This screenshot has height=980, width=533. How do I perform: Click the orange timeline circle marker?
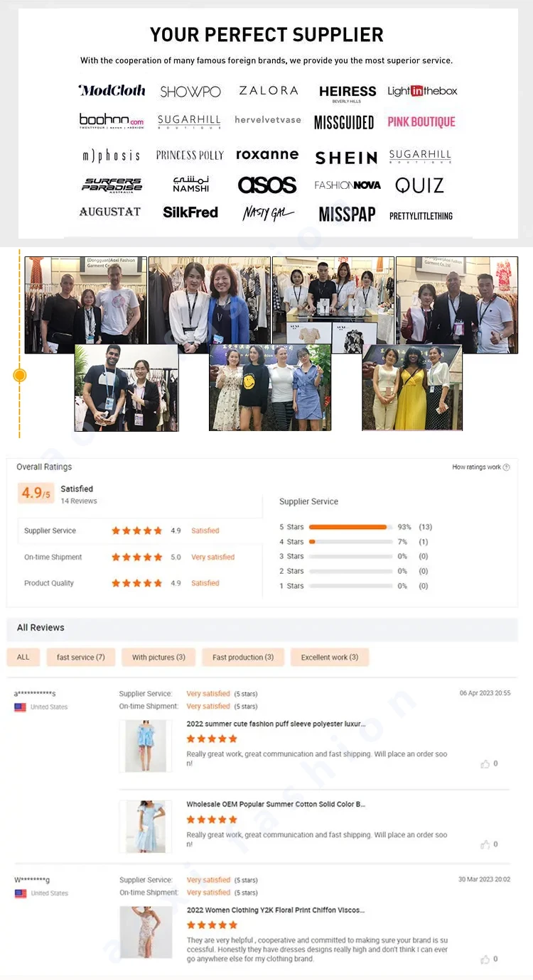tap(20, 376)
